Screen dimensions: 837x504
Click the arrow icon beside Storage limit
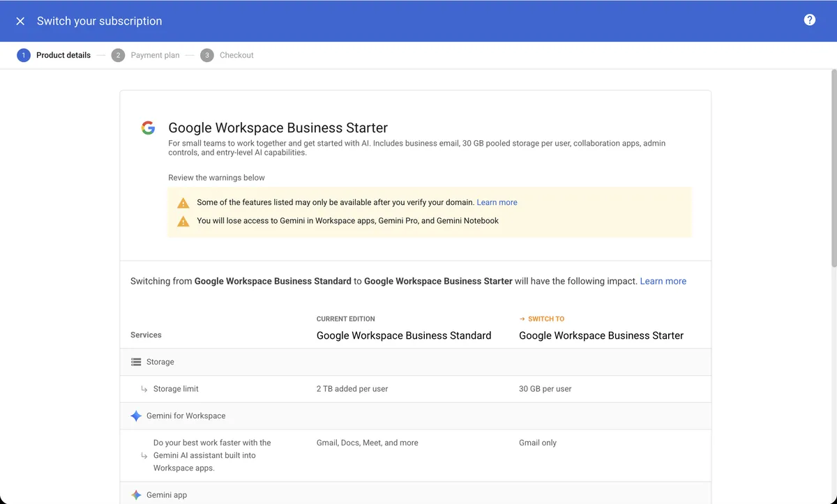click(144, 389)
